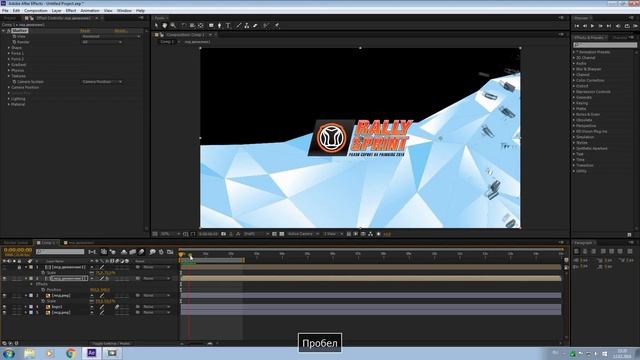Screen dimensions: 640x360
Task: Jump to last frame in Preview panel
Action: click(609, 26)
